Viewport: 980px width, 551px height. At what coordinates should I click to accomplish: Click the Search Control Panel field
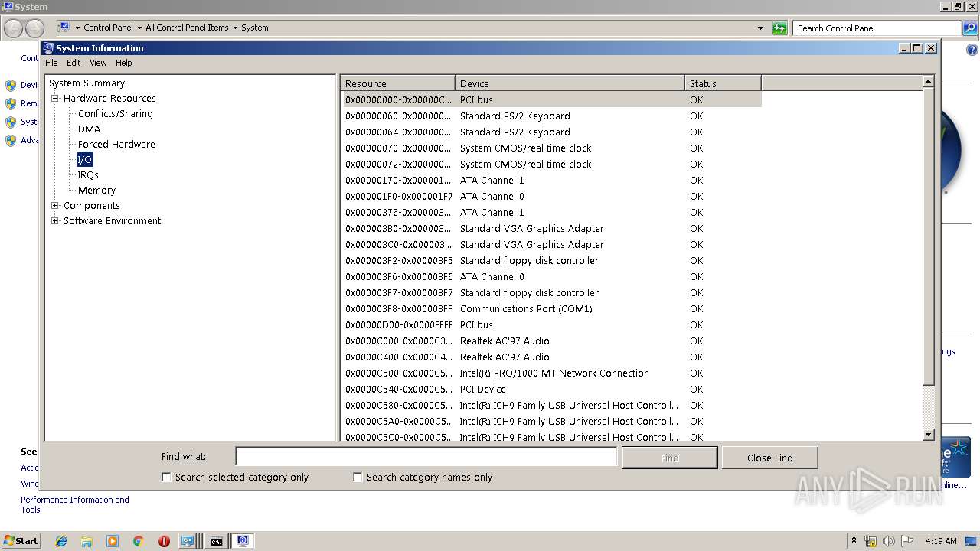(x=877, y=28)
